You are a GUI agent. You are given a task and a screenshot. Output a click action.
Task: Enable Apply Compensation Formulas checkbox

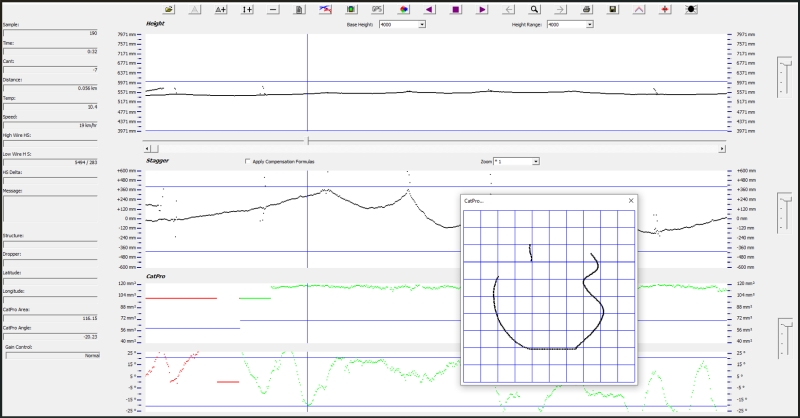click(x=248, y=161)
